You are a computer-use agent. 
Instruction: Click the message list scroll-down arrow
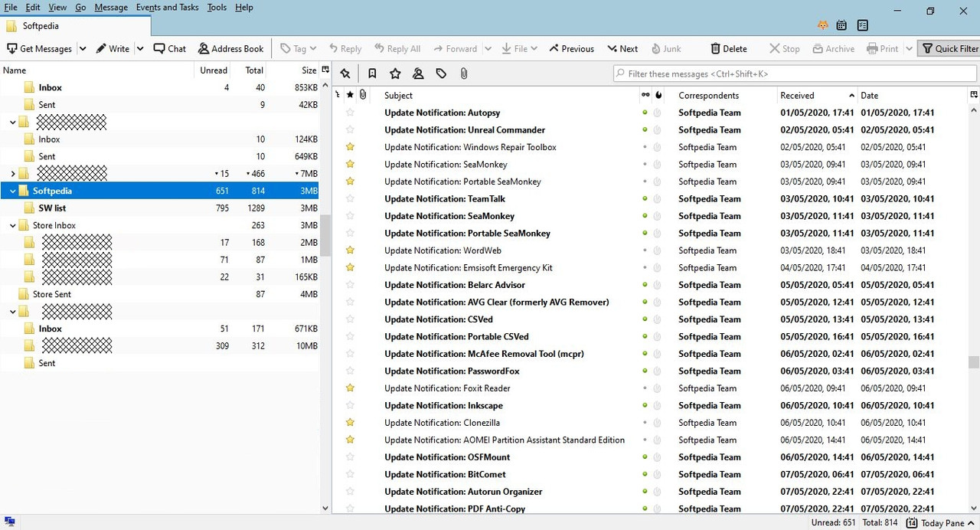pos(973,508)
